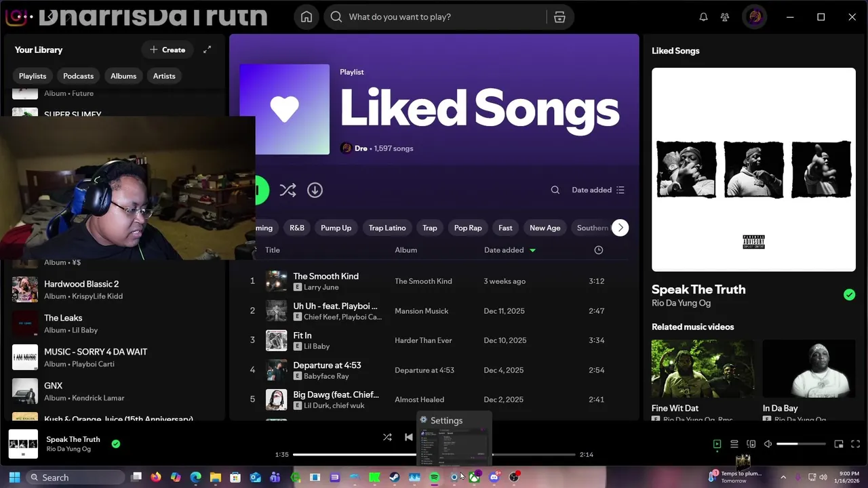Image resolution: width=868 pixels, height=488 pixels.
Task: Open the Friend Activity icon
Action: [725, 17]
